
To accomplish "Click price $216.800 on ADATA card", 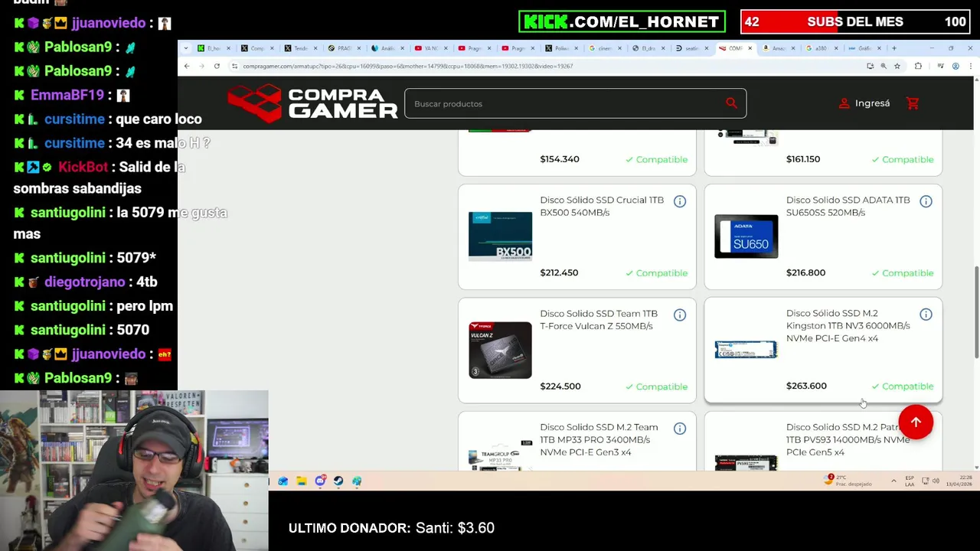I will (x=805, y=272).
